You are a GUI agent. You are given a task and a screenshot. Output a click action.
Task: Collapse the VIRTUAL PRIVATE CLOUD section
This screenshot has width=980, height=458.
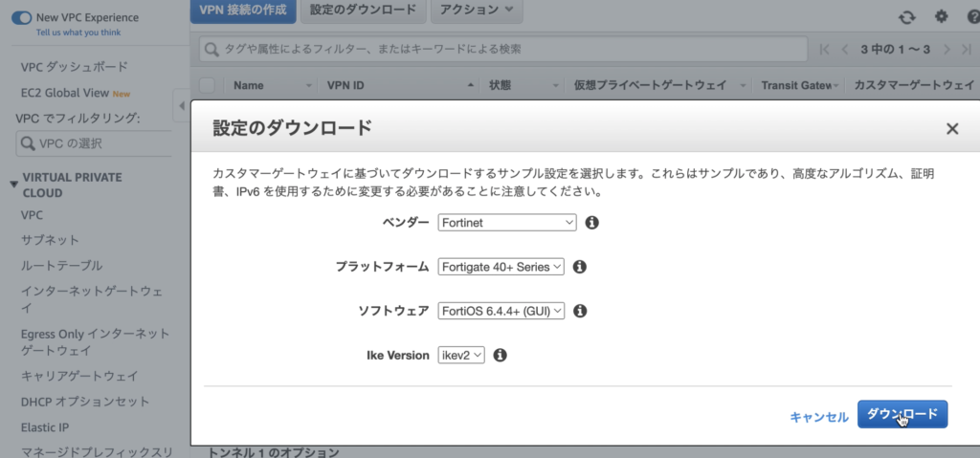[x=13, y=185]
